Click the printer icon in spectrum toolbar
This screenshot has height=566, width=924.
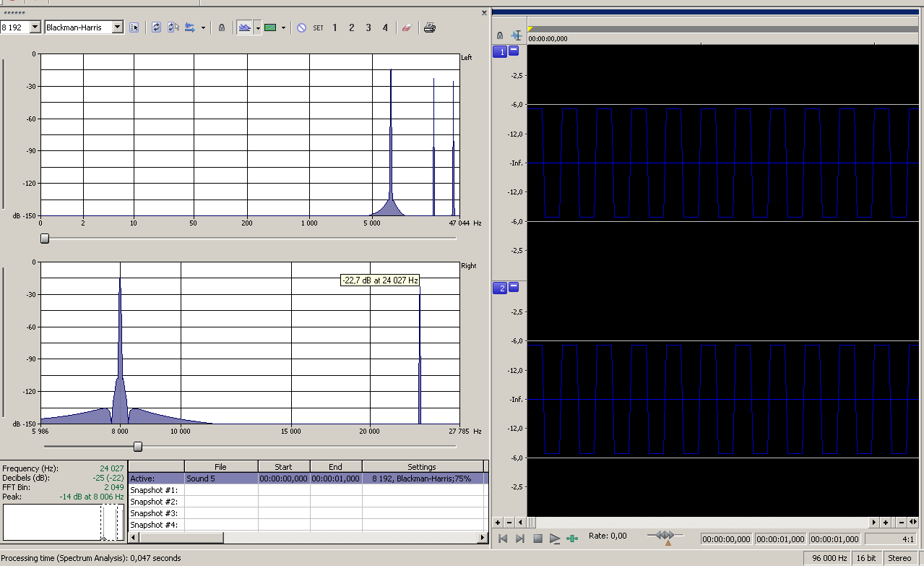coord(430,27)
